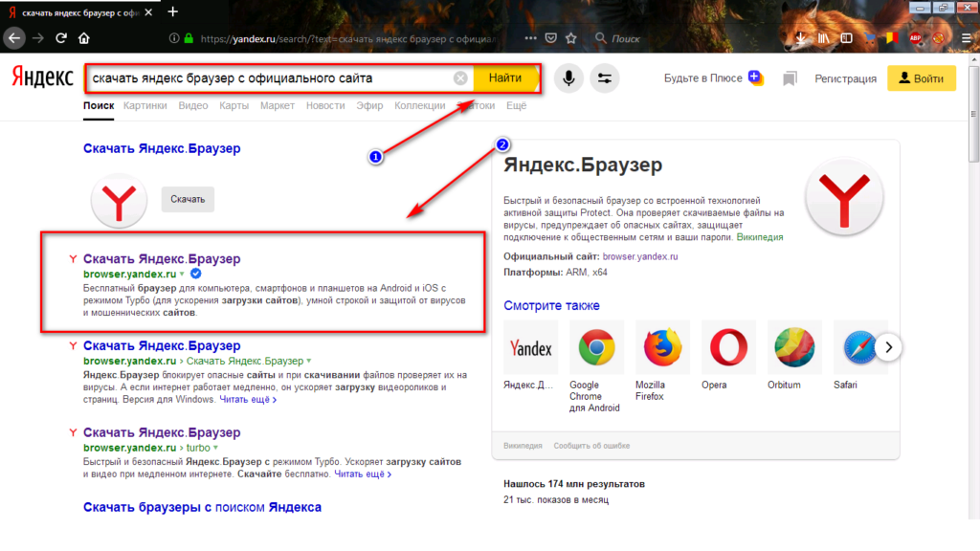Click the Войти login button
This screenshot has width=980, height=551.
pyautogui.click(x=922, y=78)
